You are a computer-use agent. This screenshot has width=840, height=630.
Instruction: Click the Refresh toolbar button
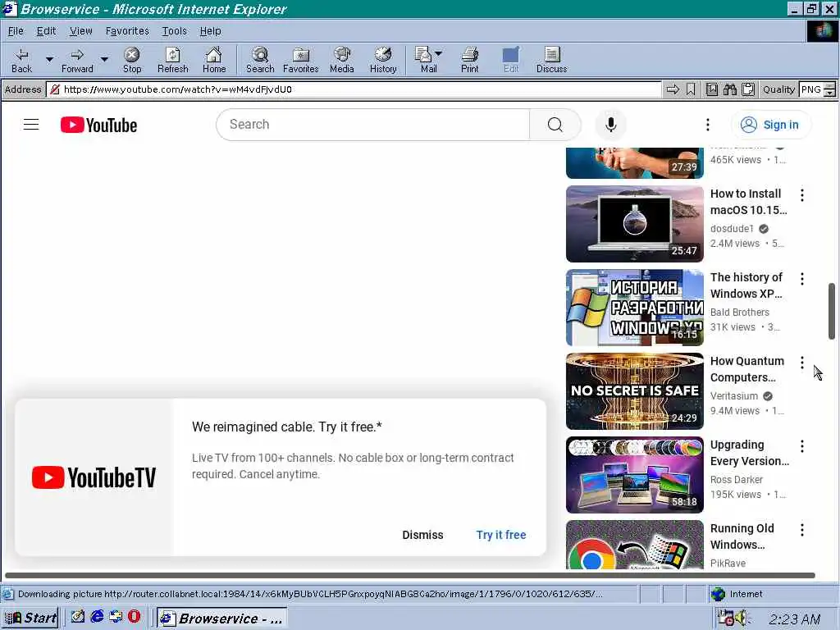[x=172, y=60]
